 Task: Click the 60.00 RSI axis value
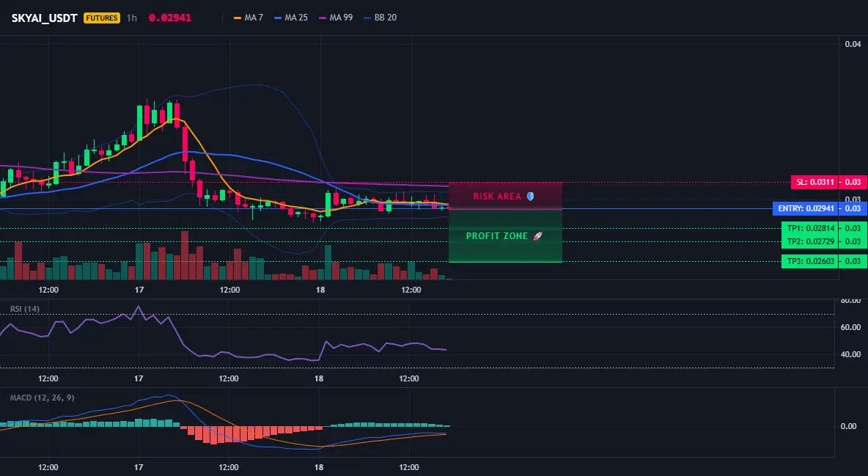851,327
